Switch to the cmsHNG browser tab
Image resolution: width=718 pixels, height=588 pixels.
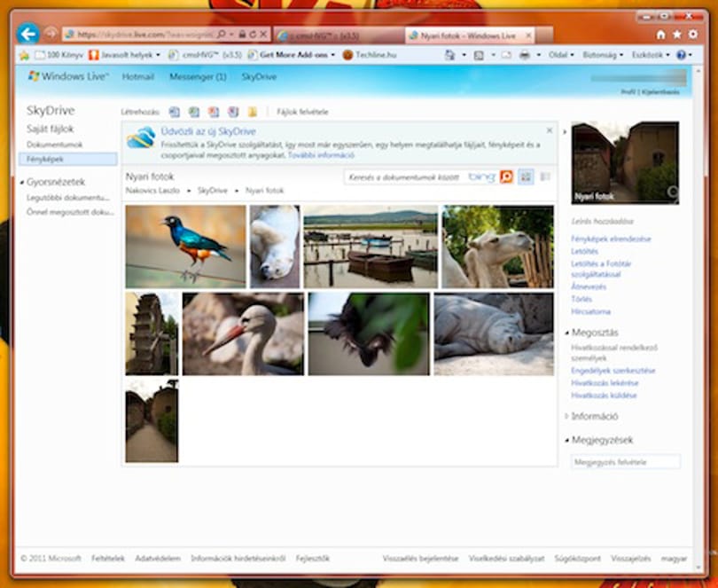click(x=337, y=35)
